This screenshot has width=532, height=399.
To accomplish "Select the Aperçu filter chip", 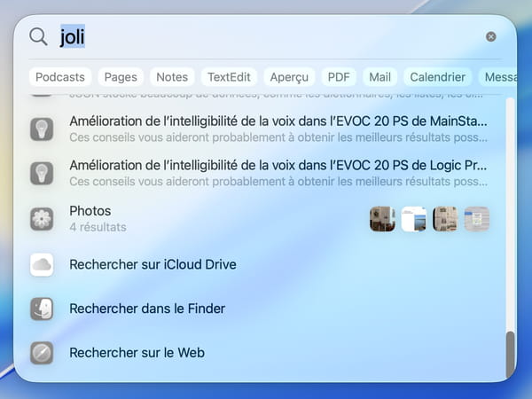I will [289, 77].
